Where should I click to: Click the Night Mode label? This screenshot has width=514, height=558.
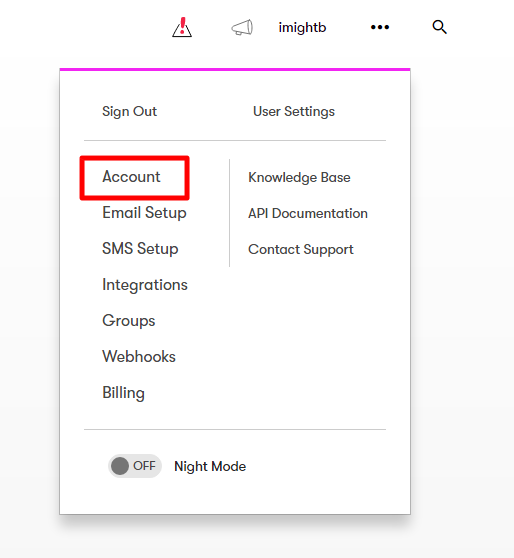click(x=210, y=466)
